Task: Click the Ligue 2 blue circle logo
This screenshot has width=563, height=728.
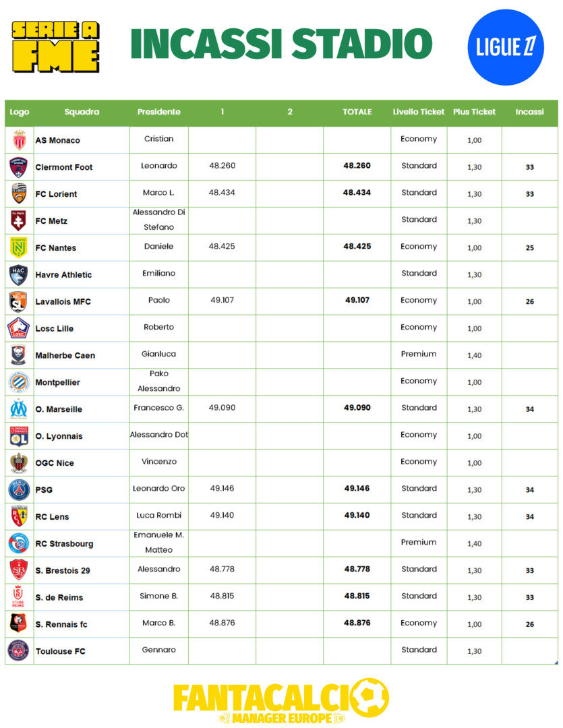Action: pyautogui.click(x=506, y=47)
